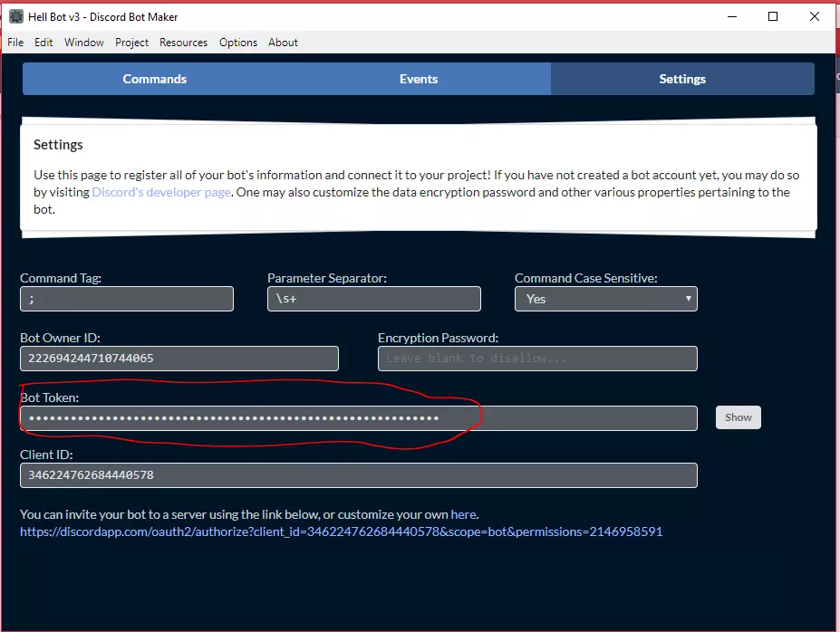Screen dimensions: 840x632
Task: Open the Project menu
Action: pyautogui.click(x=131, y=43)
